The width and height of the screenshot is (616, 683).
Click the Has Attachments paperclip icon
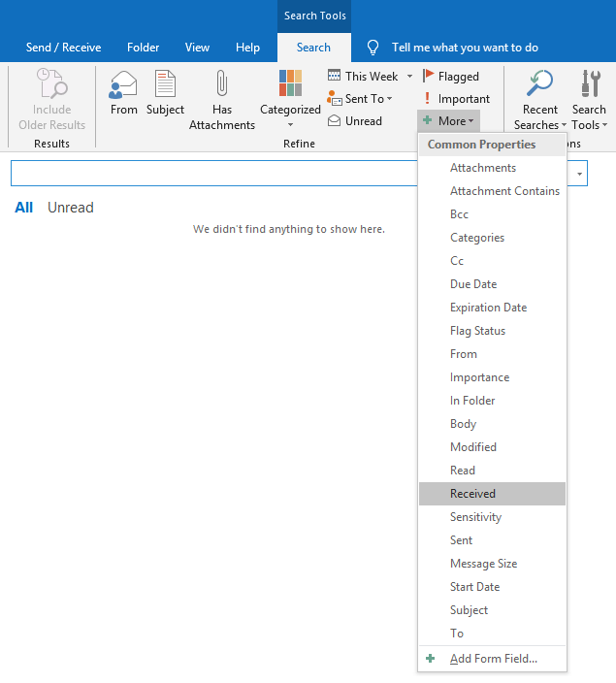pos(222,82)
